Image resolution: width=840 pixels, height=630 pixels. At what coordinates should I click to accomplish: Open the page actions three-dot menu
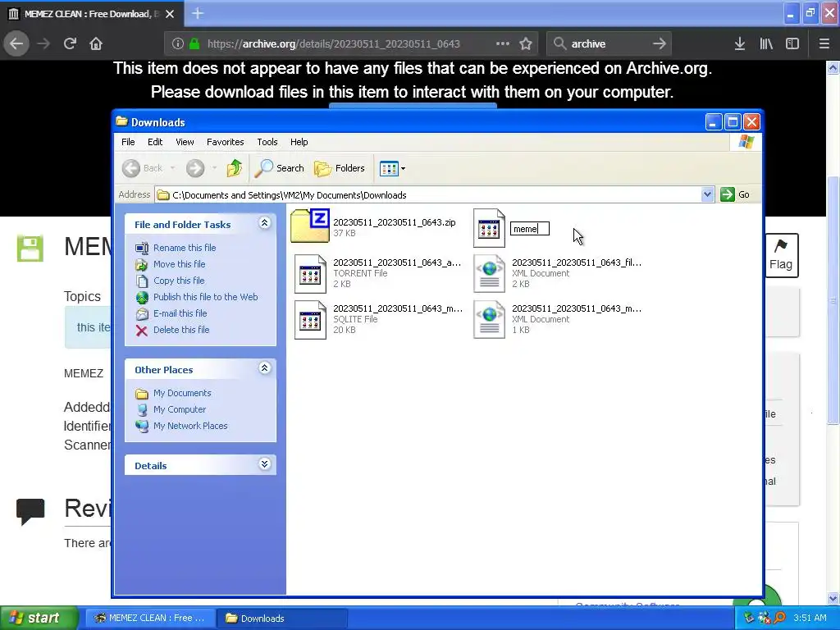click(503, 43)
